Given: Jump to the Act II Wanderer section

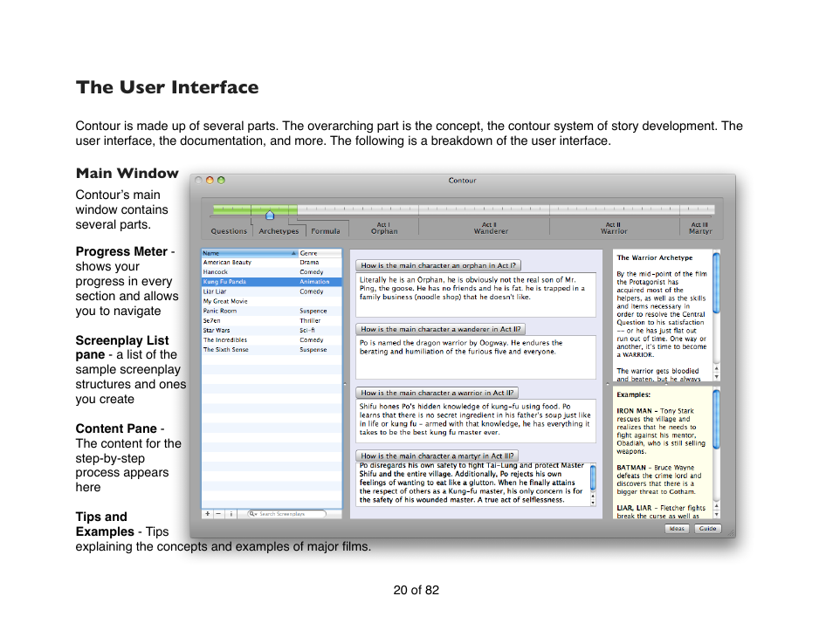Looking at the screenshot, I should tap(490, 229).
